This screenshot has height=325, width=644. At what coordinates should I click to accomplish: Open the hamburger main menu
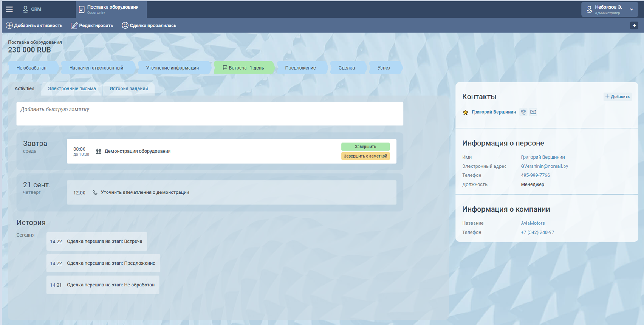pyautogui.click(x=9, y=9)
